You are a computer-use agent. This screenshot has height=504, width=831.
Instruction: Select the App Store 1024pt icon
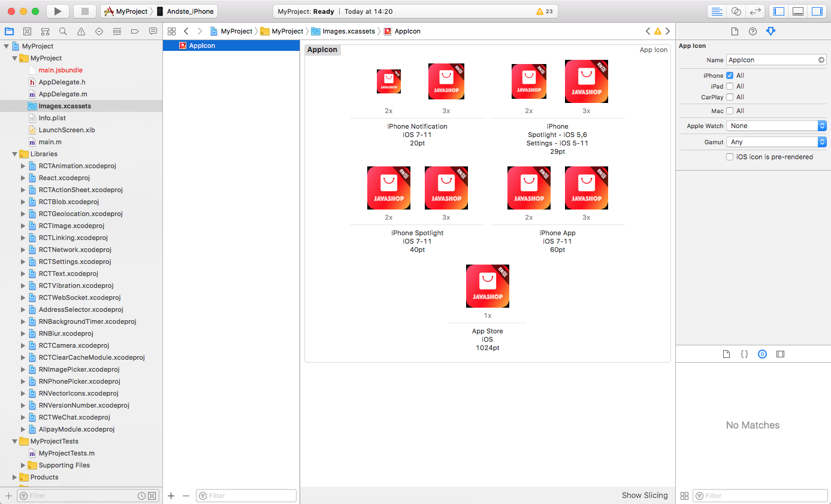click(x=488, y=286)
